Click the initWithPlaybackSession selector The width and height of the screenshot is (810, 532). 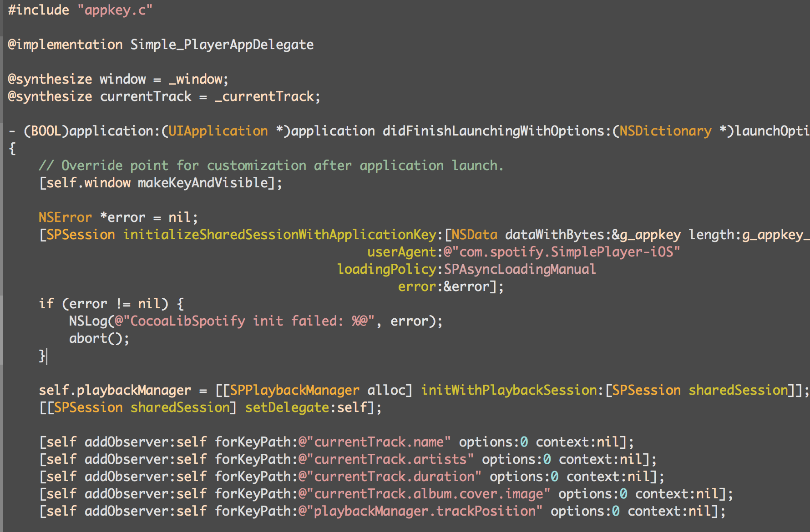click(x=509, y=390)
